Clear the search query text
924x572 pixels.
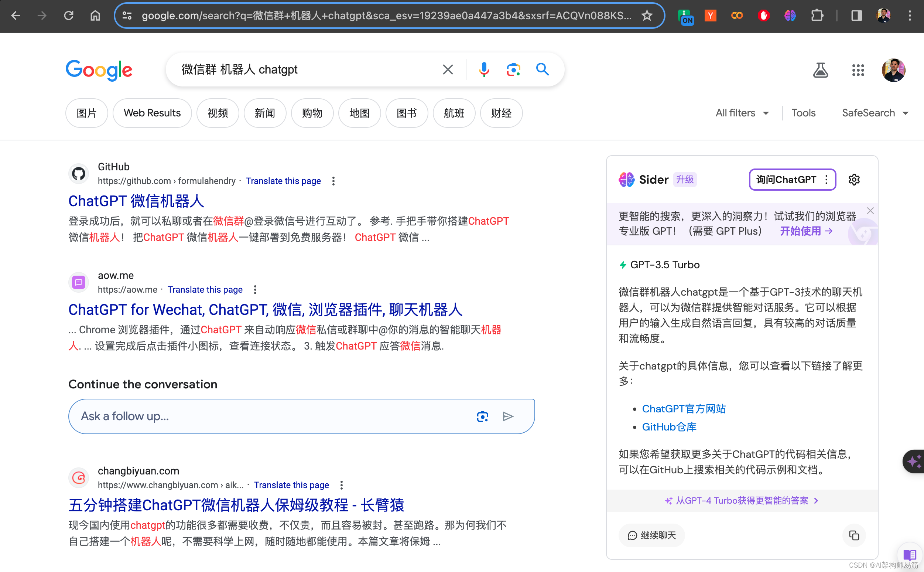tap(448, 69)
